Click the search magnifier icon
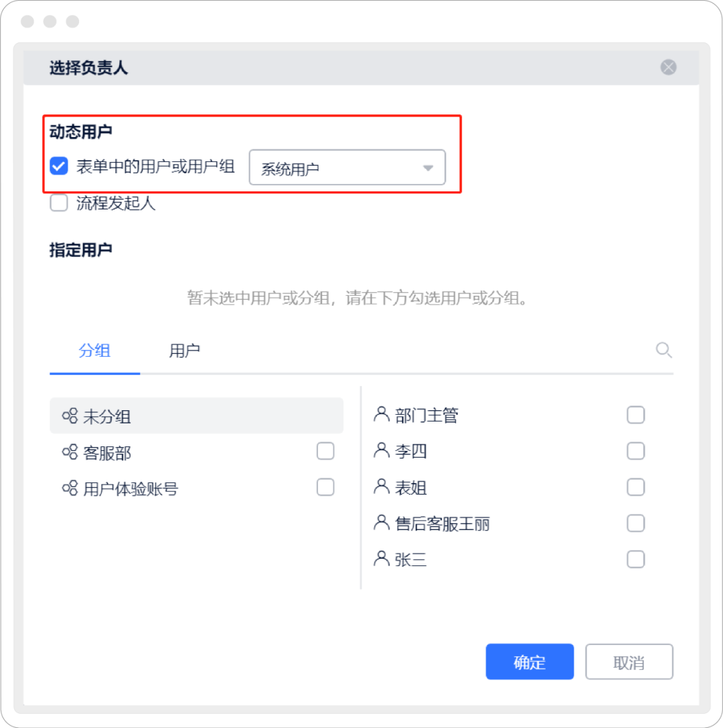The width and height of the screenshot is (723, 728). 663,350
